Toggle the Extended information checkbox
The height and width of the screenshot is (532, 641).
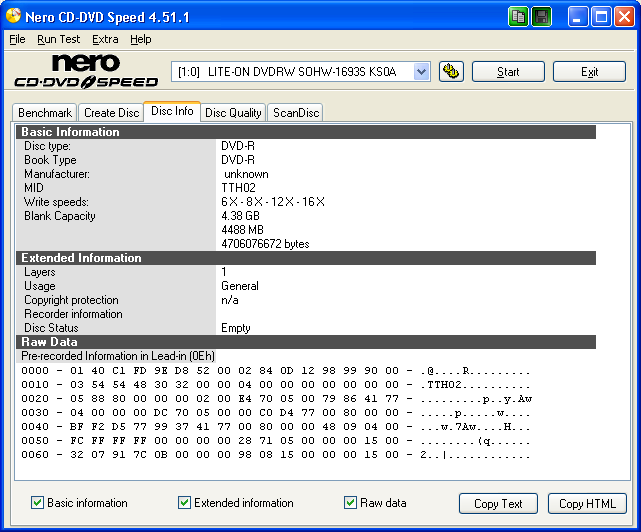pyautogui.click(x=184, y=503)
